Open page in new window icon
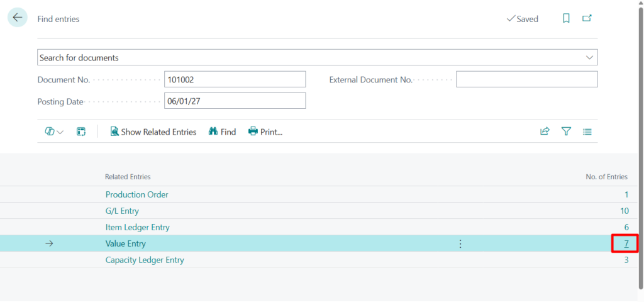 tap(587, 19)
